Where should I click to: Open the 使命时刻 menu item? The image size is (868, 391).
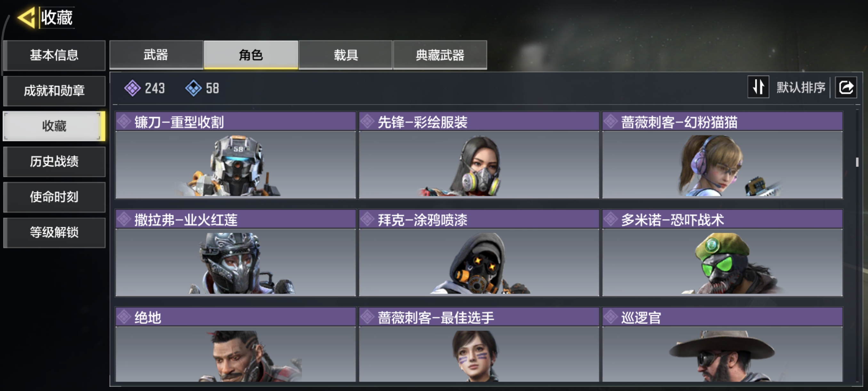tap(54, 197)
